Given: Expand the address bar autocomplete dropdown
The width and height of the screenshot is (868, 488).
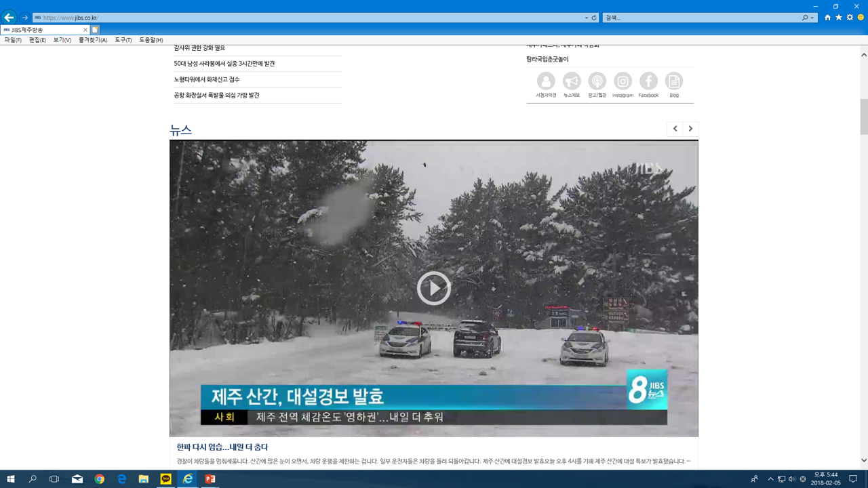Looking at the screenshot, I should click(586, 18).
